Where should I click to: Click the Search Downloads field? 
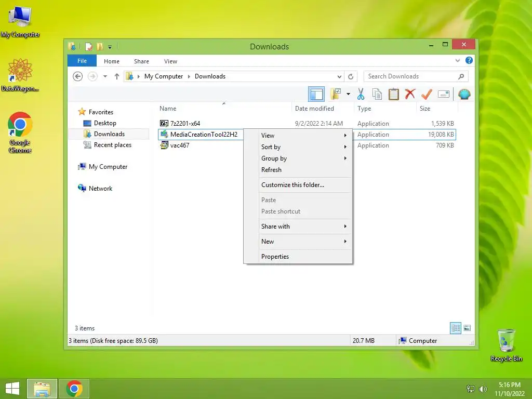416,76
